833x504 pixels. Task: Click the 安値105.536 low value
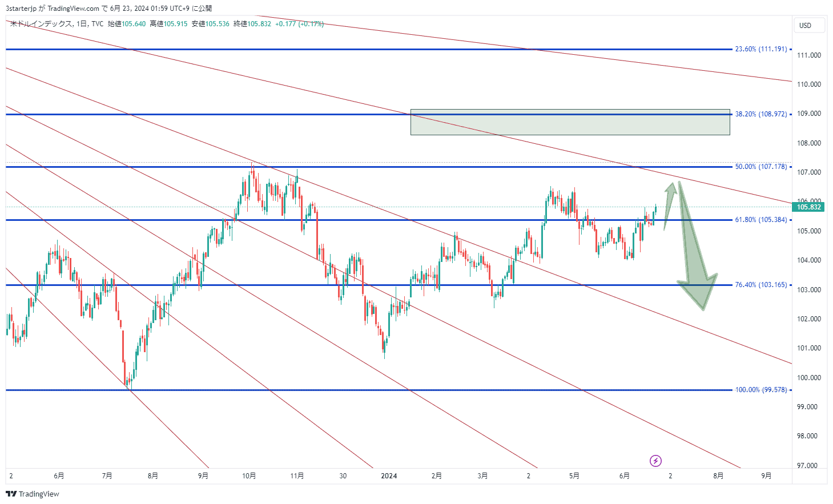(x=211, y=24)
